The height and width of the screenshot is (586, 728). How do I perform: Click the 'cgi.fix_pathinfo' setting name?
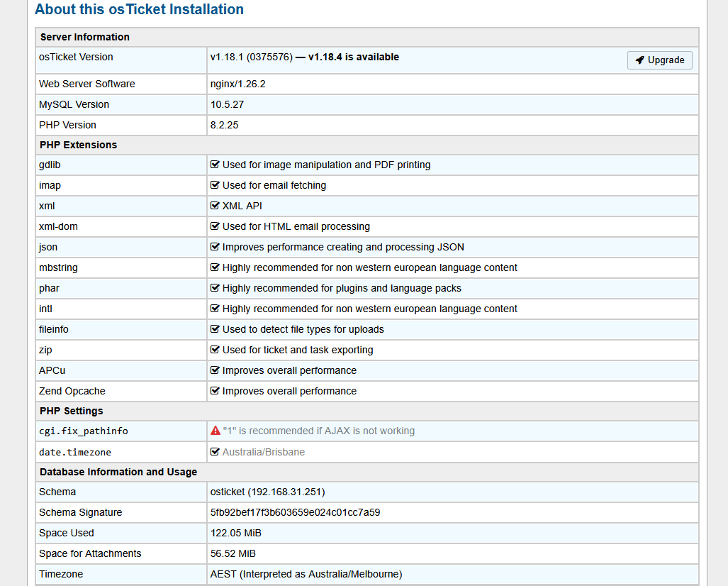[84, 431]
